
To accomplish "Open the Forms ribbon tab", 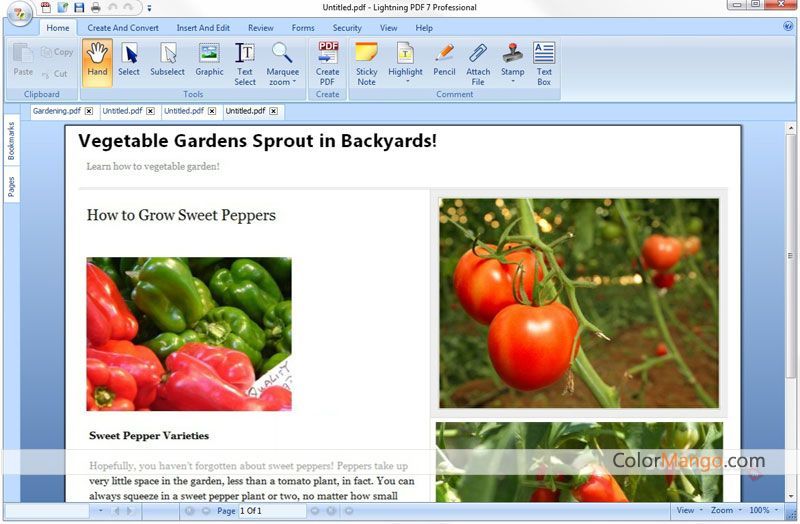I will point(303,28).
